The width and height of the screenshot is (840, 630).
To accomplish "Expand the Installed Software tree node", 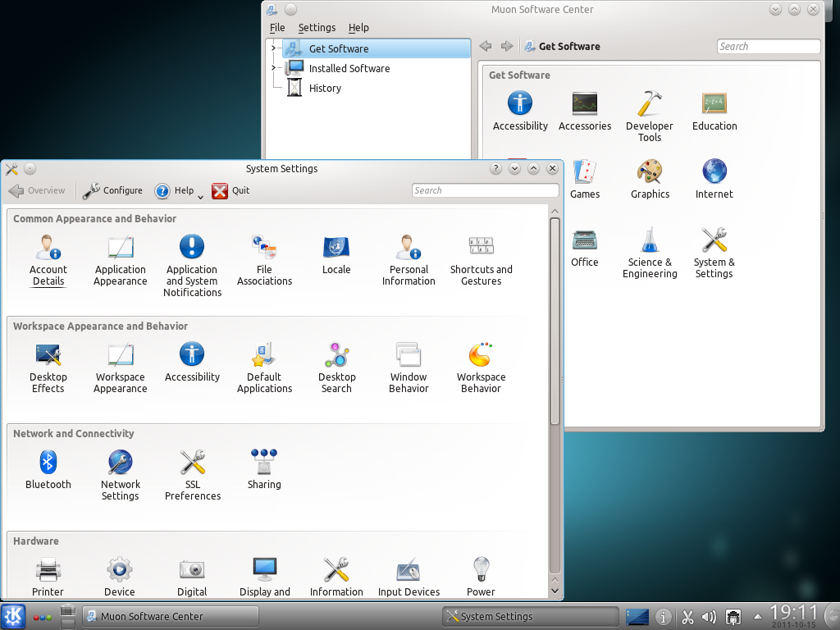I will 273,68.
